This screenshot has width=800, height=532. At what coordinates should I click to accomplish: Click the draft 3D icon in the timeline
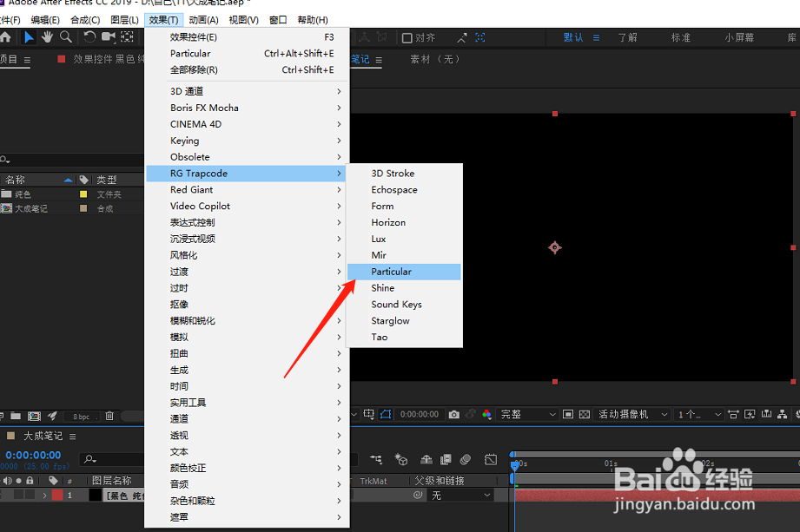coord(401,460)
